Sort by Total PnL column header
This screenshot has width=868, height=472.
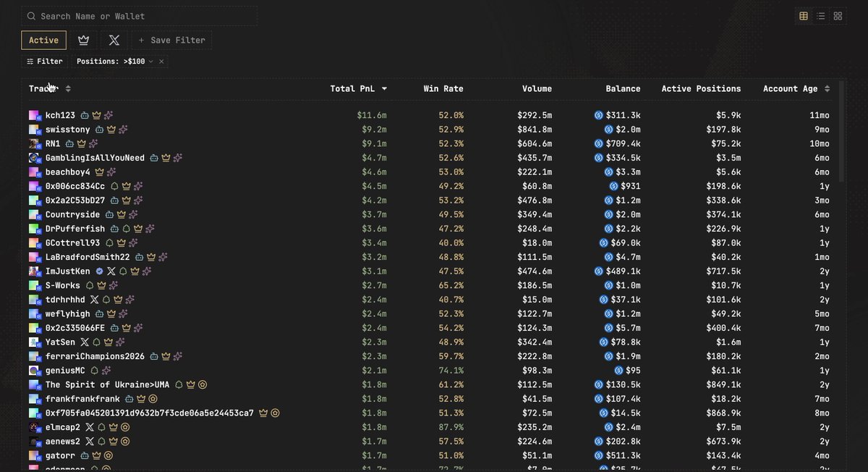point(359,88)
